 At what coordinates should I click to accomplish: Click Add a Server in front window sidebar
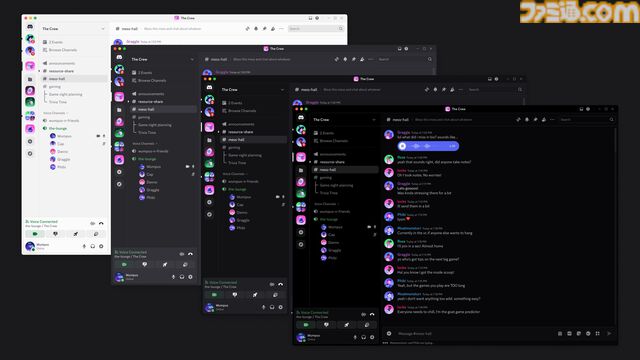pyautogui.click(x=301, y=232)
